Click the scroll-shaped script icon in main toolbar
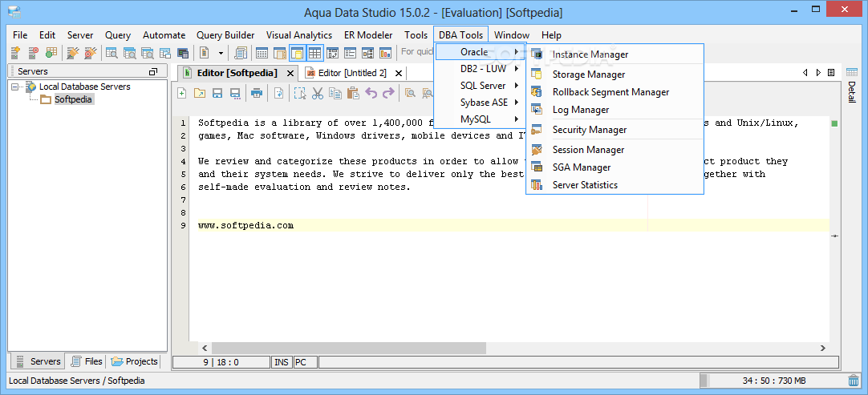This screenshot has width=868, height=395. coord(241,53)
